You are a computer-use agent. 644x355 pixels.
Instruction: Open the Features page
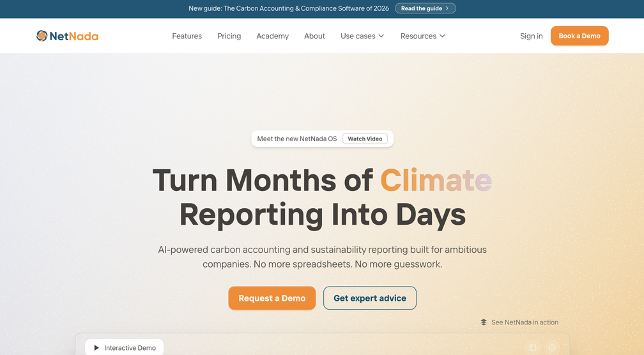click(x=187, y=36)
